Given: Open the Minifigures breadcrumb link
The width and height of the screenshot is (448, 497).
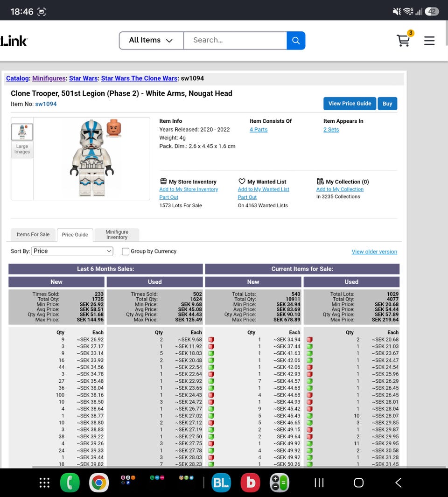Looking at the screenshot, I should [49, 78].
